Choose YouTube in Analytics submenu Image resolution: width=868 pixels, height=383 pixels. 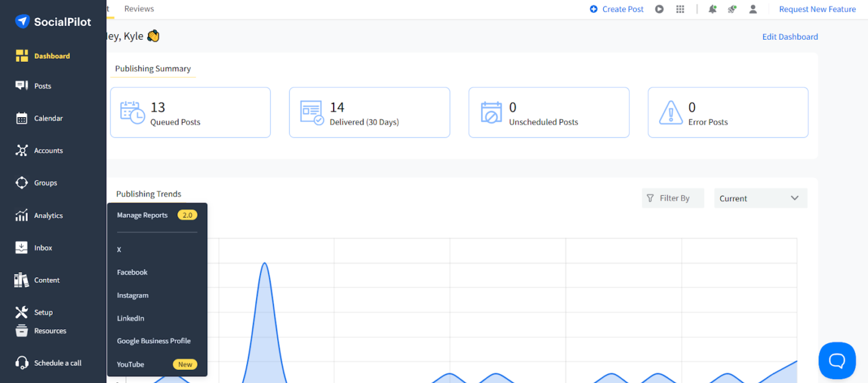(x=130, y=364)
